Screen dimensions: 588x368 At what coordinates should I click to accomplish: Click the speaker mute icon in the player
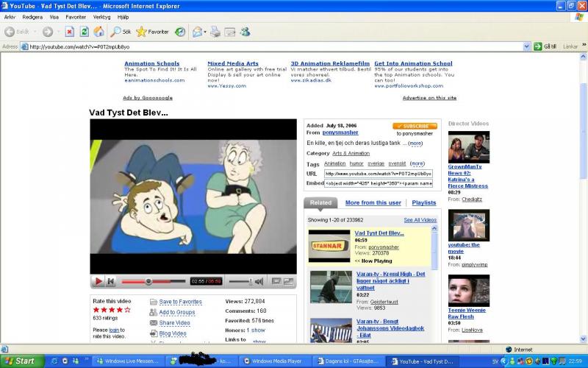(x=259, y=281)
